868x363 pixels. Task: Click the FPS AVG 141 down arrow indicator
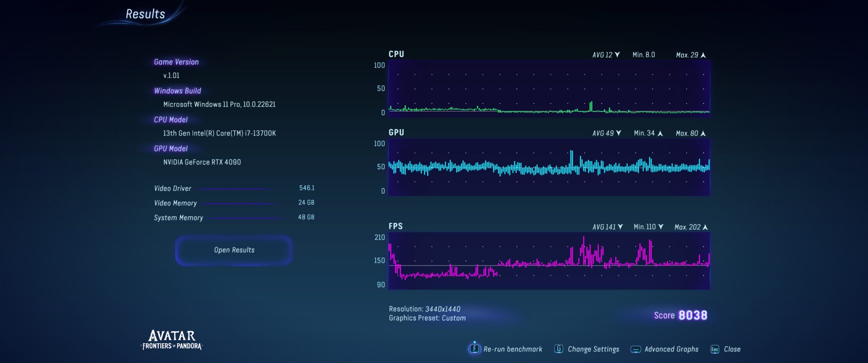click(x=620, y=227)
